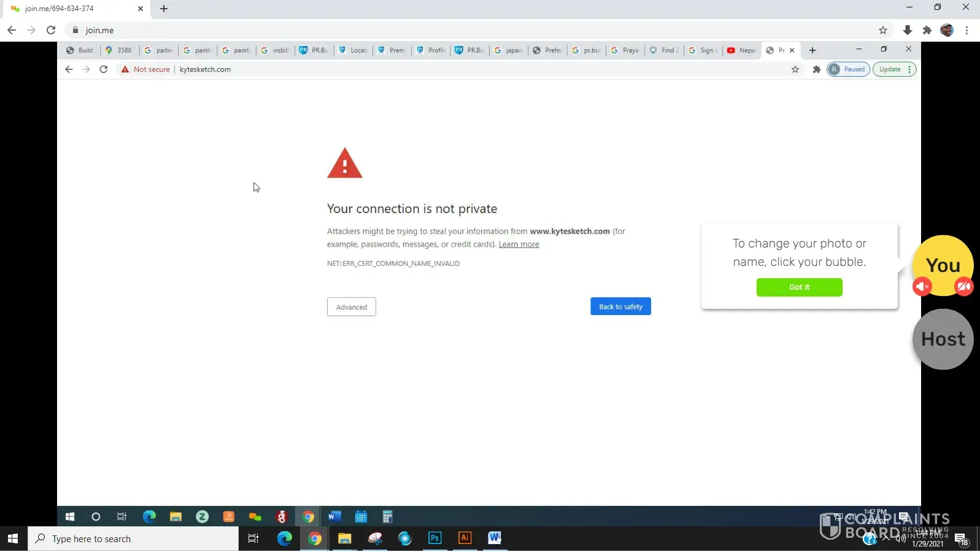Open the Snipping Tool taskbar icon
The image size is (980, 552).
[x=375, y=538]
